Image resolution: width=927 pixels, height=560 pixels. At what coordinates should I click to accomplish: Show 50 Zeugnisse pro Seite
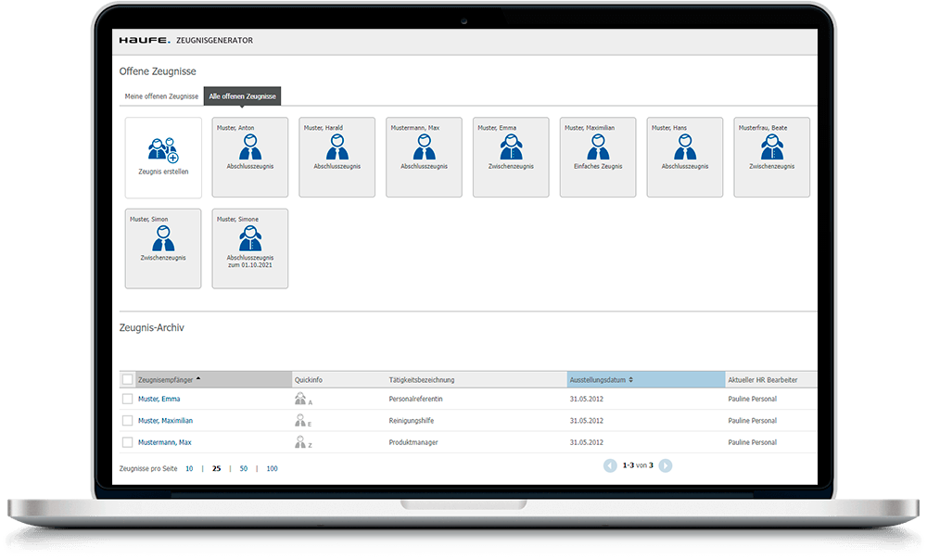click(x=244, y=468)
